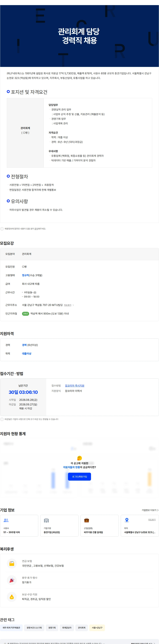Click the 위치 map pin icon
This screenshot has width=159, height=644.
click(127, 520)
